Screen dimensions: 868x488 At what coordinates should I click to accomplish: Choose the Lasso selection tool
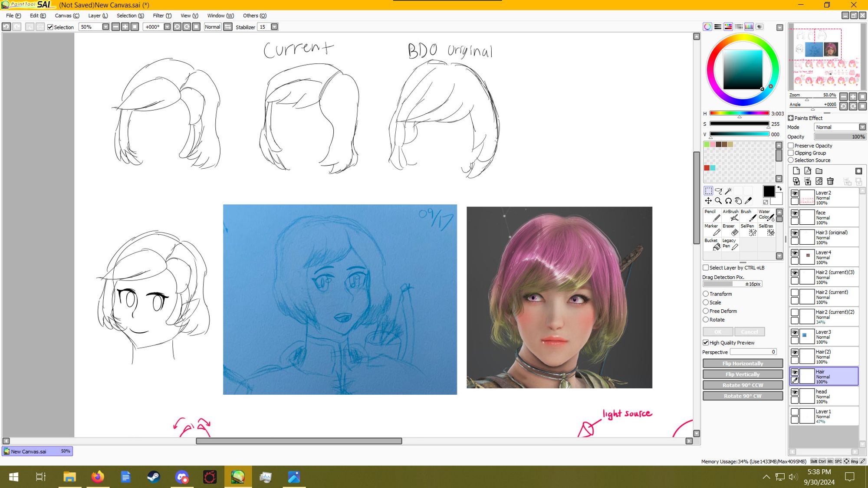coord(718,191)
